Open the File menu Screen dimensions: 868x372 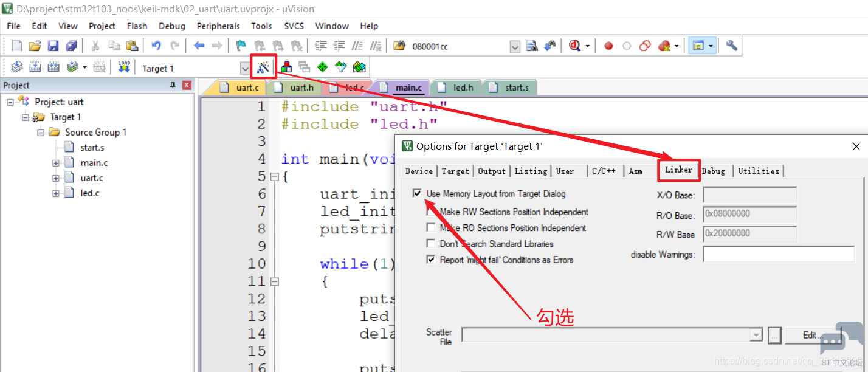13,26
